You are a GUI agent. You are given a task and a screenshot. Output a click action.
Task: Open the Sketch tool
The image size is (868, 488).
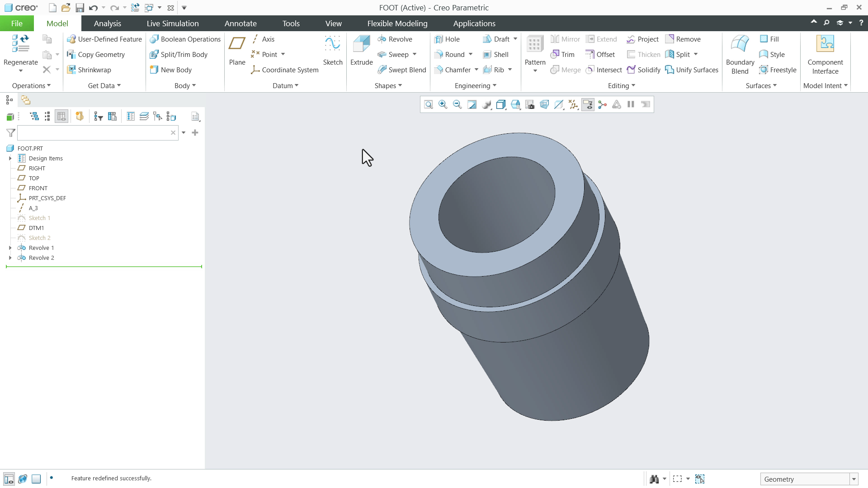(x=332, y=50)
